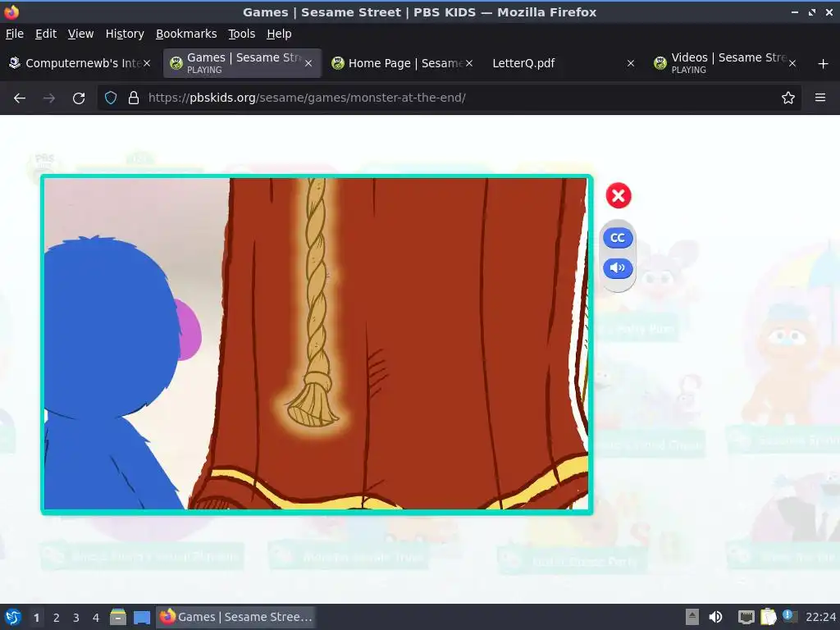Click the forward navigation arrow
Viewport: 840px width, 630px height.
48,98
